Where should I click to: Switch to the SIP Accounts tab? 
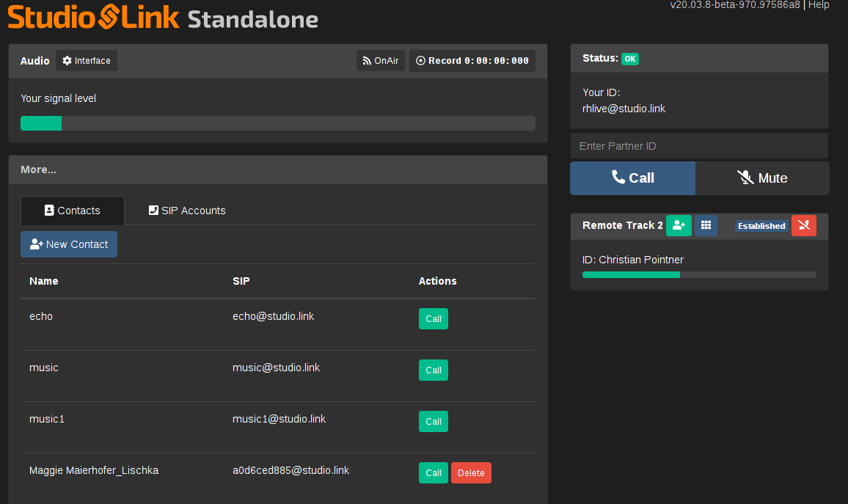[x=187, y=211]
